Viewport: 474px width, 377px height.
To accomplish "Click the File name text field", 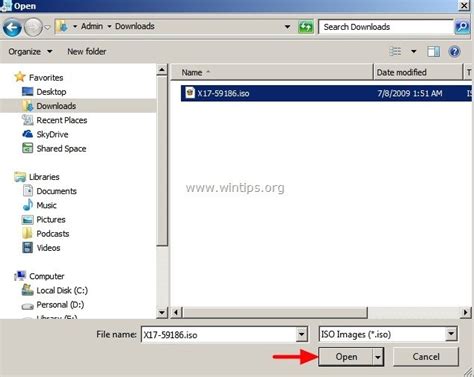I will [219, 335].
